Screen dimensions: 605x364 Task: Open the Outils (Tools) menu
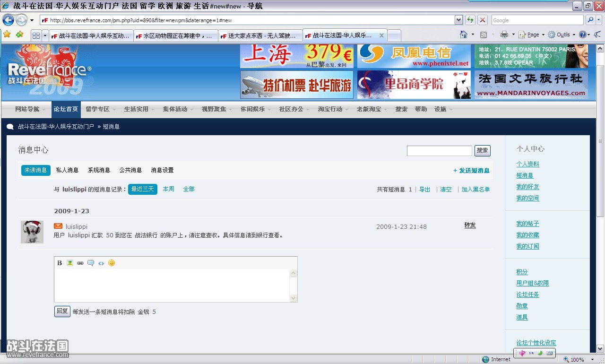(563, 35)
